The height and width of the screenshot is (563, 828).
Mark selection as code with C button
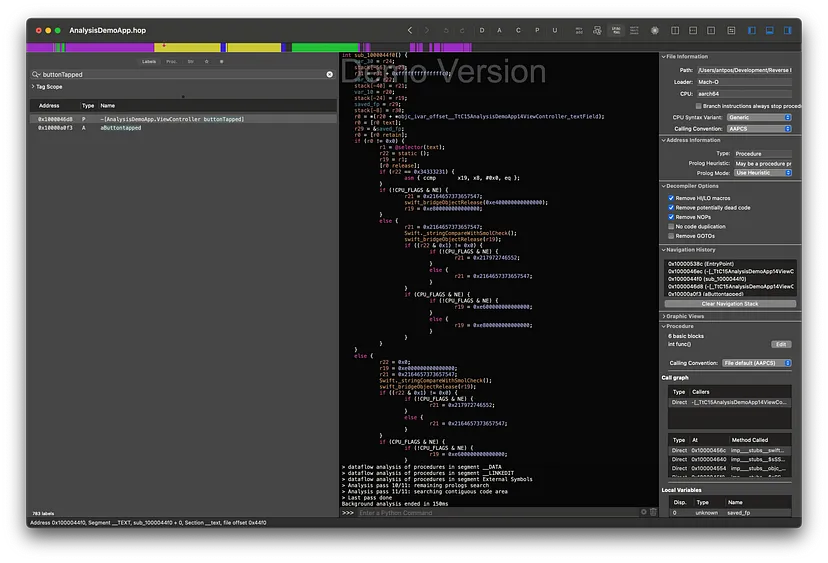[519, 31]
